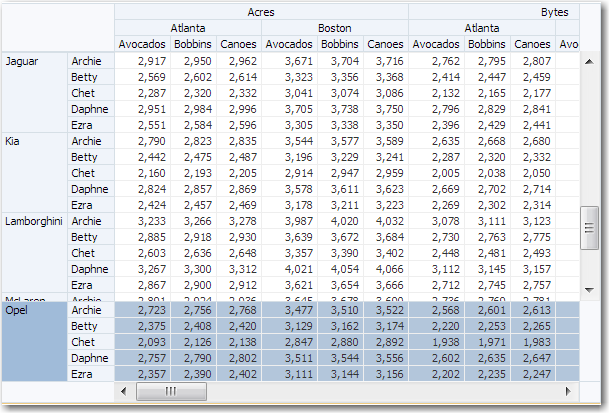Click cell with value 2,005
This screenshot has height=413, width=609.
click(x=437, y=173)
